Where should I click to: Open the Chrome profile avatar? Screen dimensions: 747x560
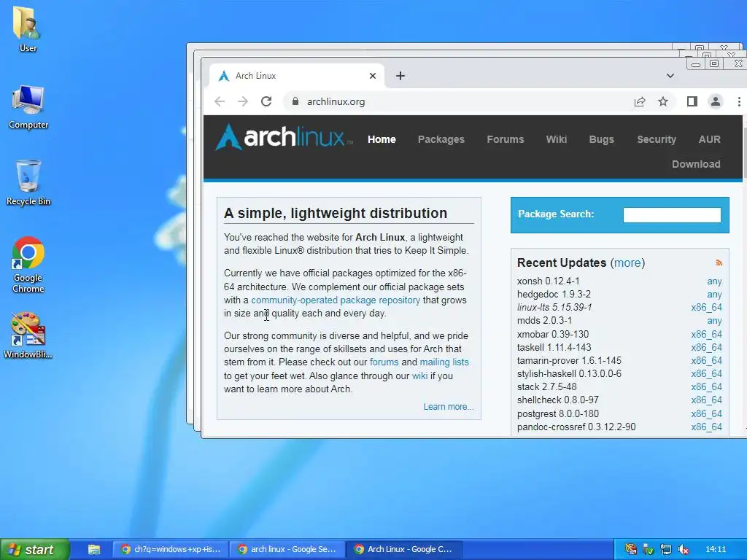716,101
